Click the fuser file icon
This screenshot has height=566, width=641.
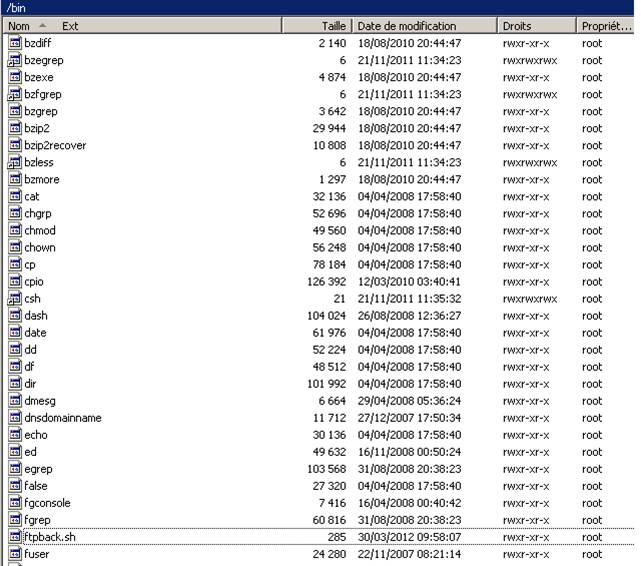click(x=14, y=554)
